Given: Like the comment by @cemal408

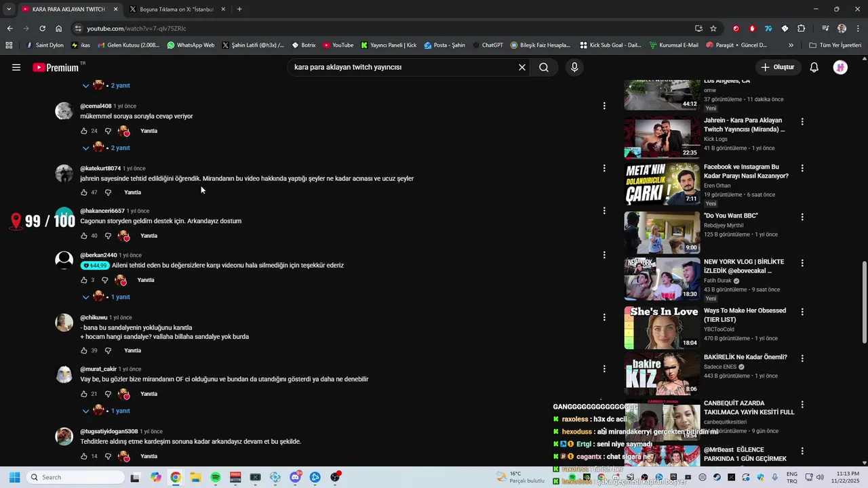Looking at the screenshot, I should 84,131.
